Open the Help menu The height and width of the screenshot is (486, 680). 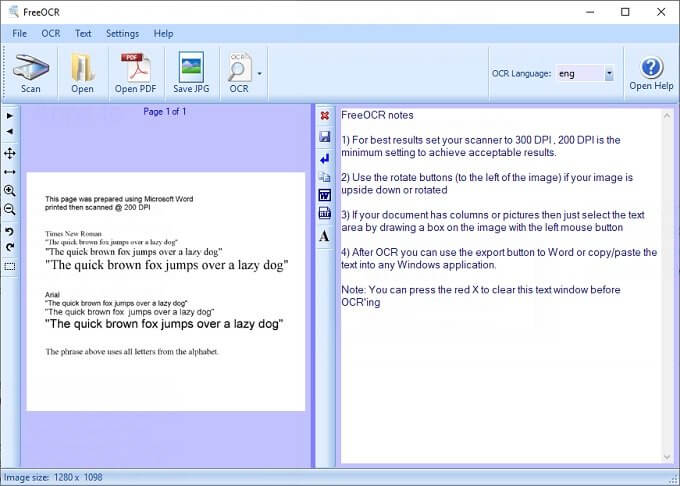click(163, 33)
